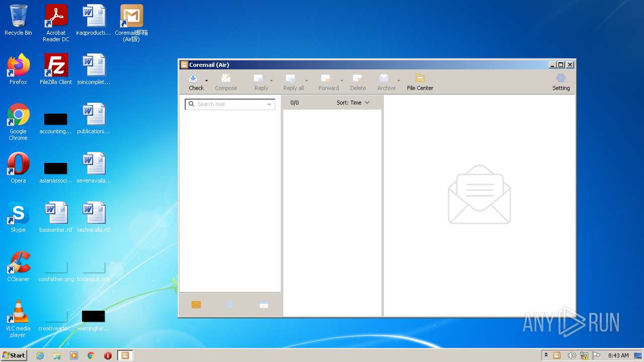Viewport: 644px width, 362px height.
Task: Click the Coremail taskbar button
Action: (125, 355)
